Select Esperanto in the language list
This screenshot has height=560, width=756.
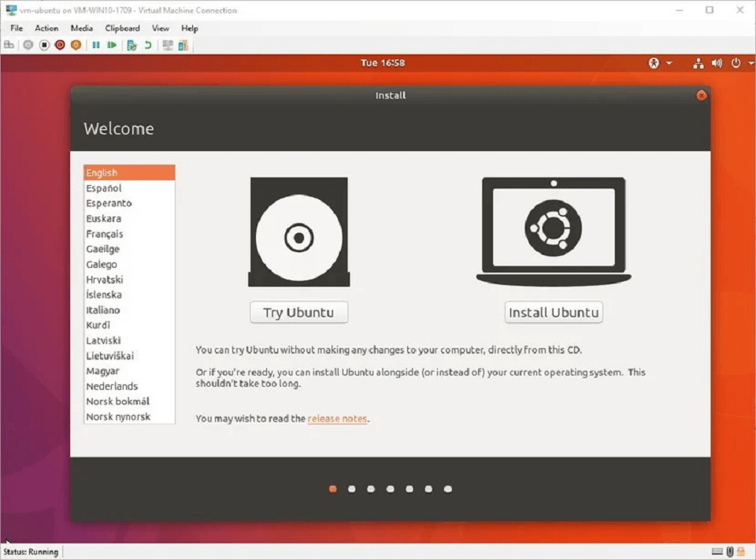coord(129,203)
